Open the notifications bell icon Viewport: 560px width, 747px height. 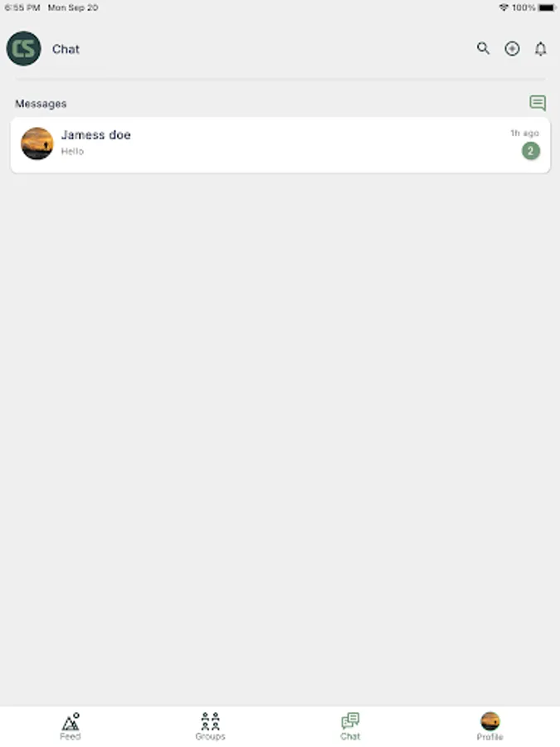(x=540, y=49)
